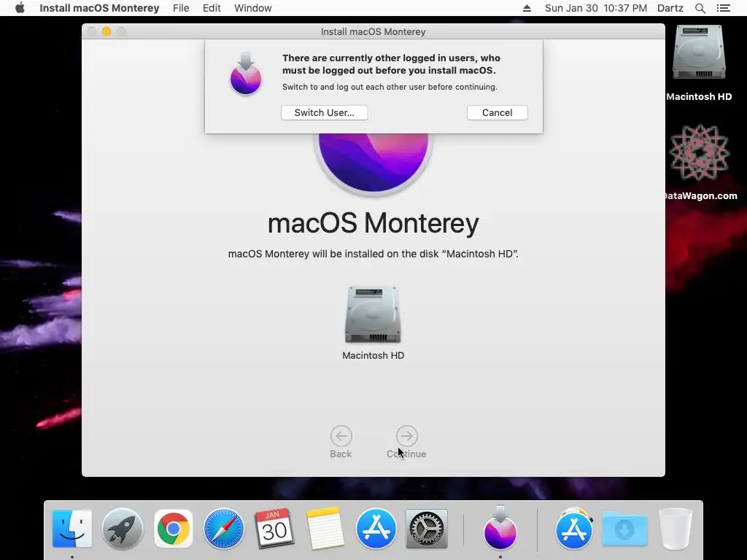Image resolution: width=747 pixels, height=560 pixels.
Task: Open Launchpad from the Dock
Action: click(123, 528)
